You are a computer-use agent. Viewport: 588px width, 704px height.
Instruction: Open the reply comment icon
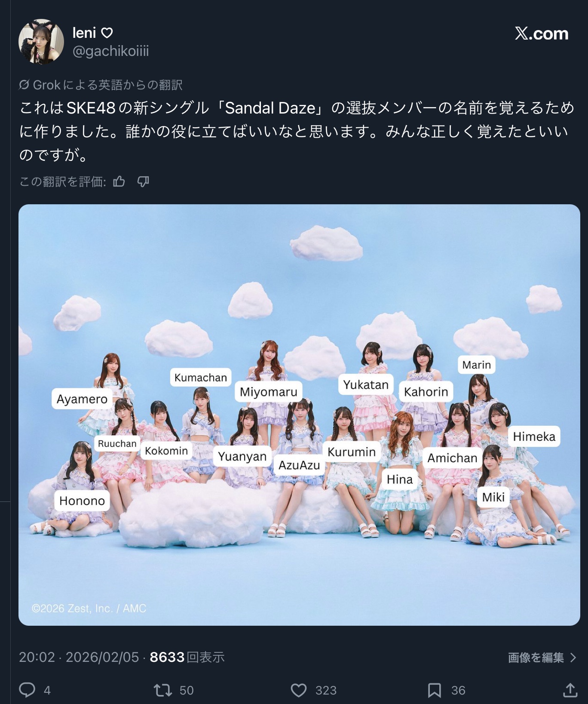pos(27,689)
